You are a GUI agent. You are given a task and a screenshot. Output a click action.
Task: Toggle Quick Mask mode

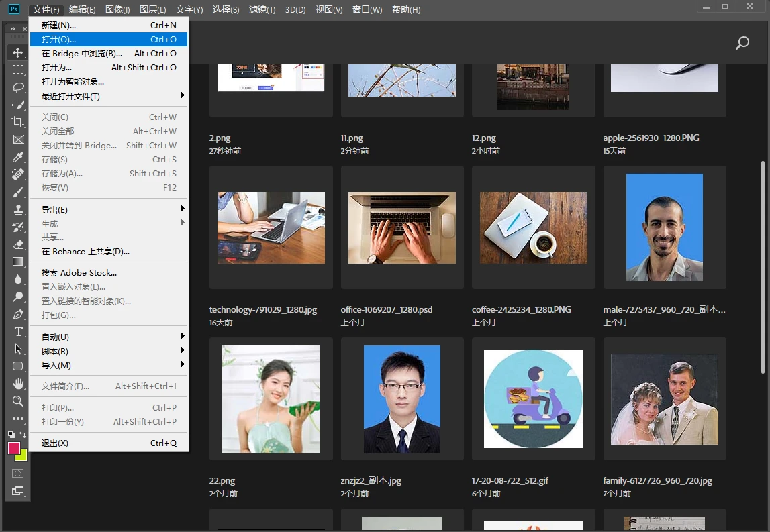pyautogui.click(x=18, y=474)
